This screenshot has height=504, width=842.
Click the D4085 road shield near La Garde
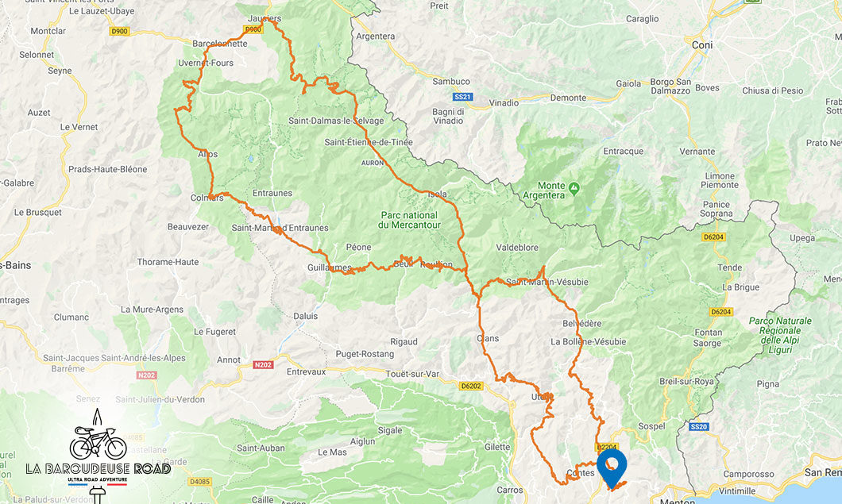(x=199, y=482)
